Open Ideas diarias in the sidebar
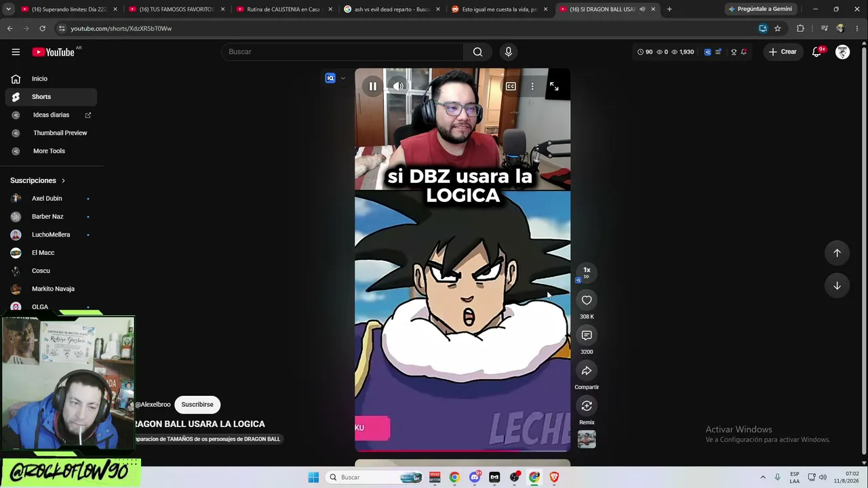This screenshot has height=488, width=868. [x=51, y=115]
